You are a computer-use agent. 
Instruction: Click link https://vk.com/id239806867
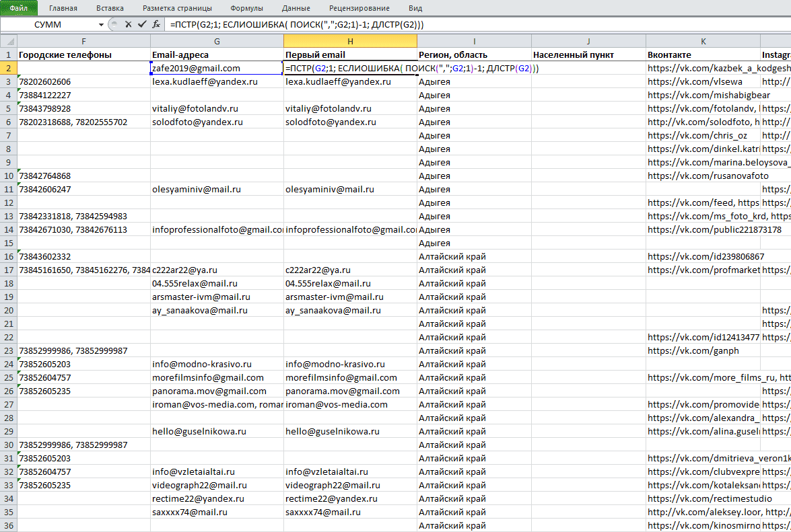click(x=706, y=256)
